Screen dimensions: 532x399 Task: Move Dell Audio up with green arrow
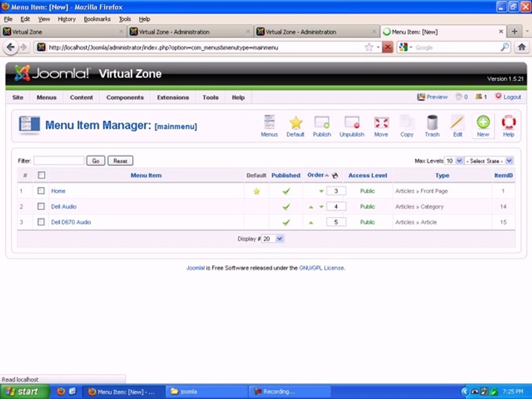coord(311,207)
